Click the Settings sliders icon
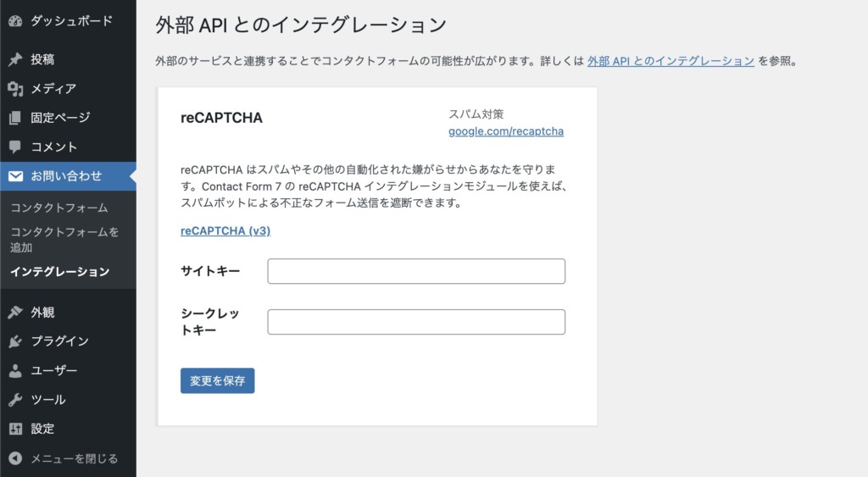The image size is (868, 477). pyautogui.click(x=15, y=429)
